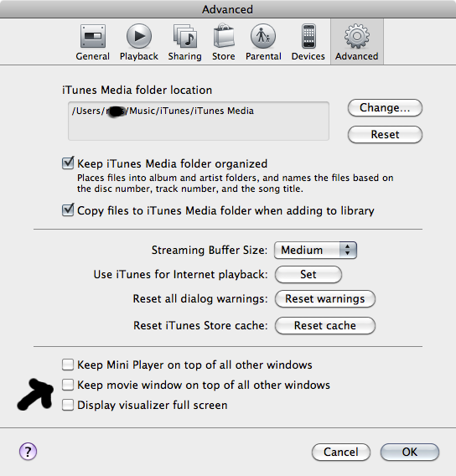
Task: Click the Cancel button
Action: tap(341, 452)
